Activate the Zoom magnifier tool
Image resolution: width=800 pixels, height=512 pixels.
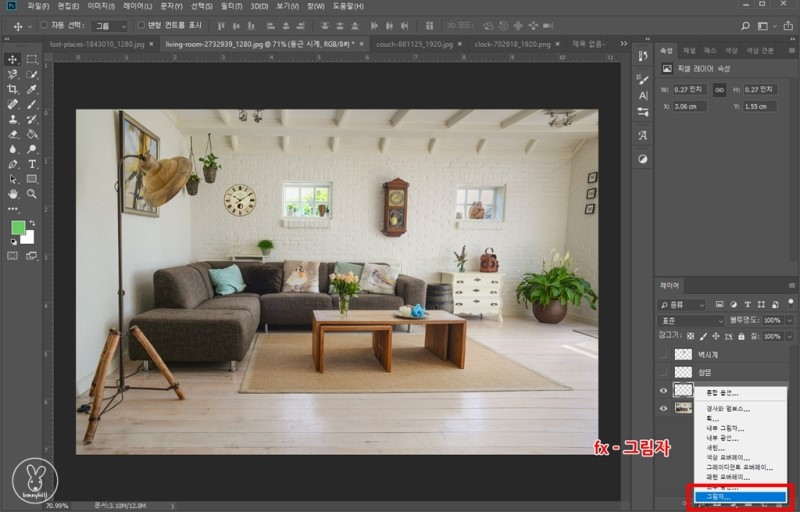[x=32, y=193]
